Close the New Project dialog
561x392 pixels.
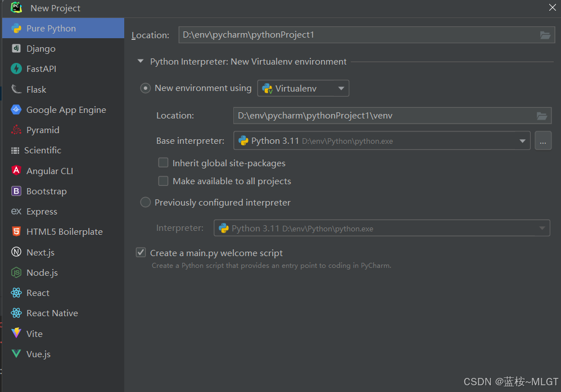point(552,7)
